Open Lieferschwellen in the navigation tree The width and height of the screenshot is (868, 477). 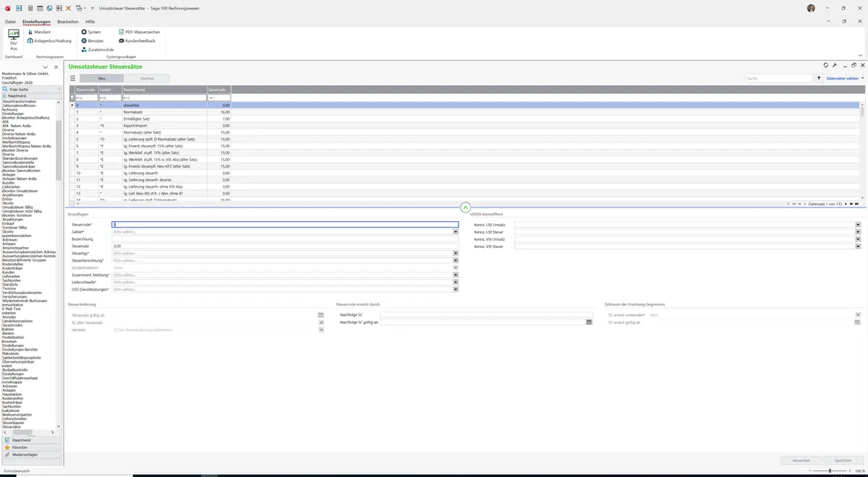tap(14, 418)
